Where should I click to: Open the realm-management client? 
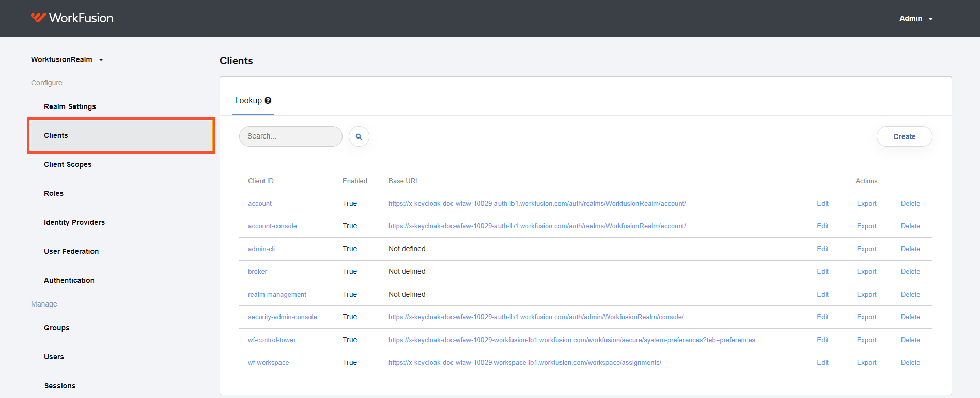point(277,294)
